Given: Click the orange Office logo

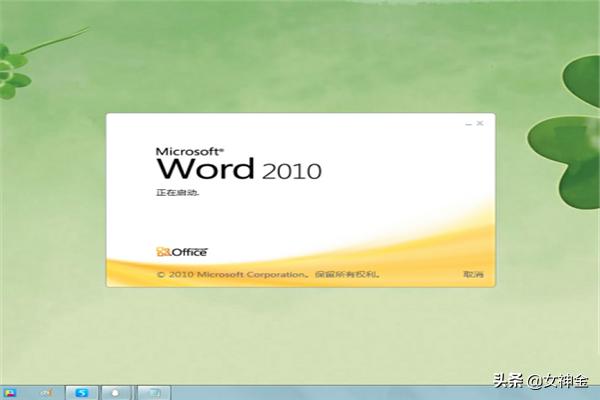Looking at the screenshot, I should click(181, 251).
